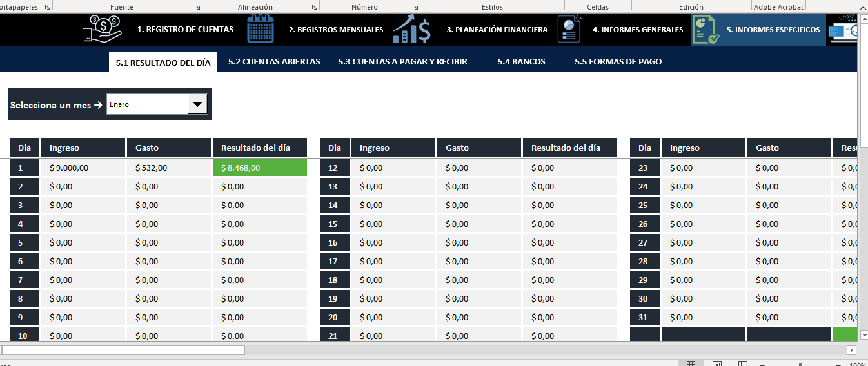Open the Fuente group dialog launcher
868x366 pixels.
(x=197, y=7)
